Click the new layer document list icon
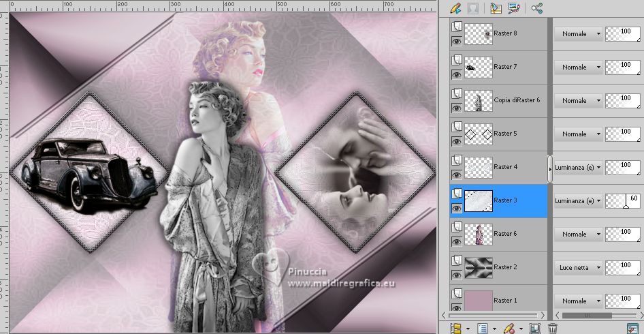The width and height of the screenshot is (644, 334). click(x=483, y=329)
